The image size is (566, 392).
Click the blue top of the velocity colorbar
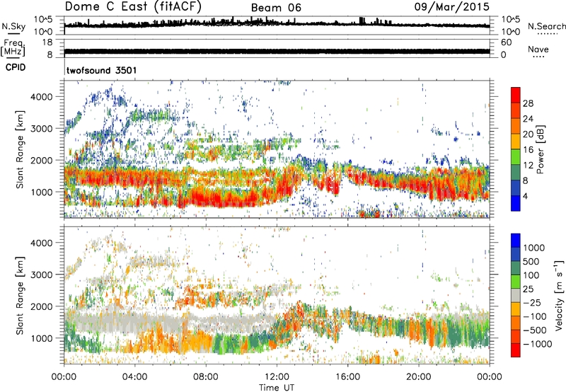point(516,241)
